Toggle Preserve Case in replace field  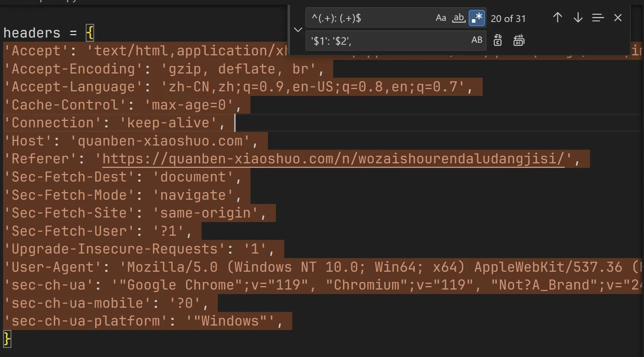pyautogui.click(x=477, y=40)
